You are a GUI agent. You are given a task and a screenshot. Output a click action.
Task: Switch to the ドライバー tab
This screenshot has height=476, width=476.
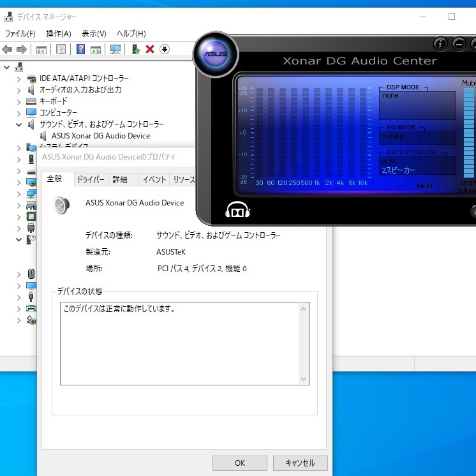point(91,180)
